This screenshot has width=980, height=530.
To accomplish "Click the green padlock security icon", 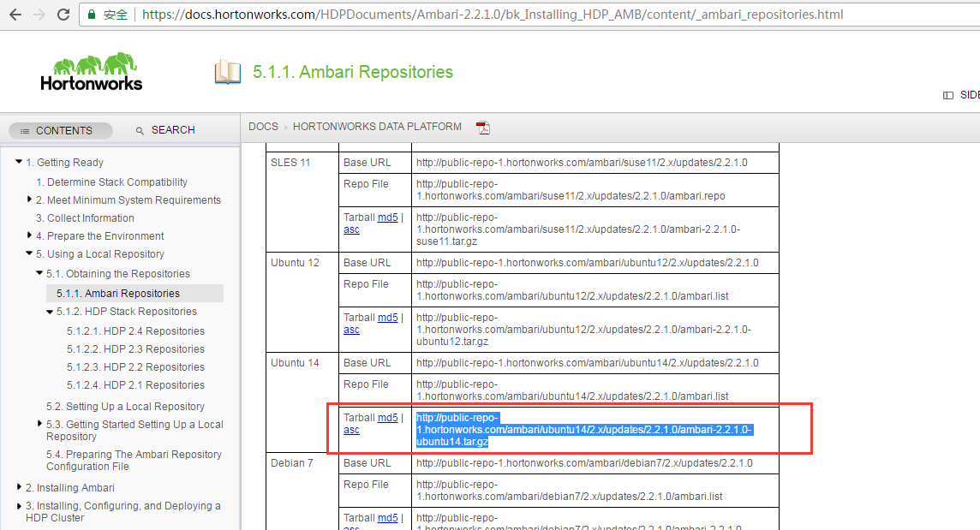I will pyautogui.click(x=92, y=15).
